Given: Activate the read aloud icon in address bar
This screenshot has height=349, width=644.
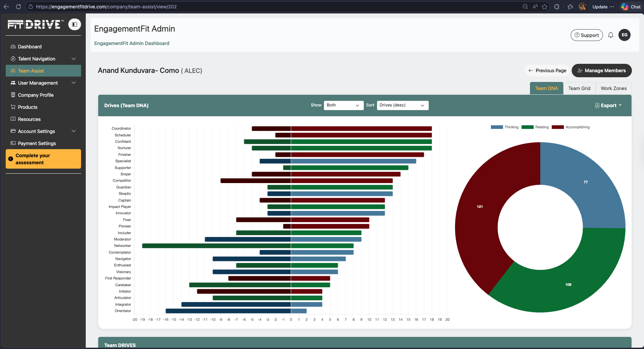Looking at the screenshot, I should [535, 7].
